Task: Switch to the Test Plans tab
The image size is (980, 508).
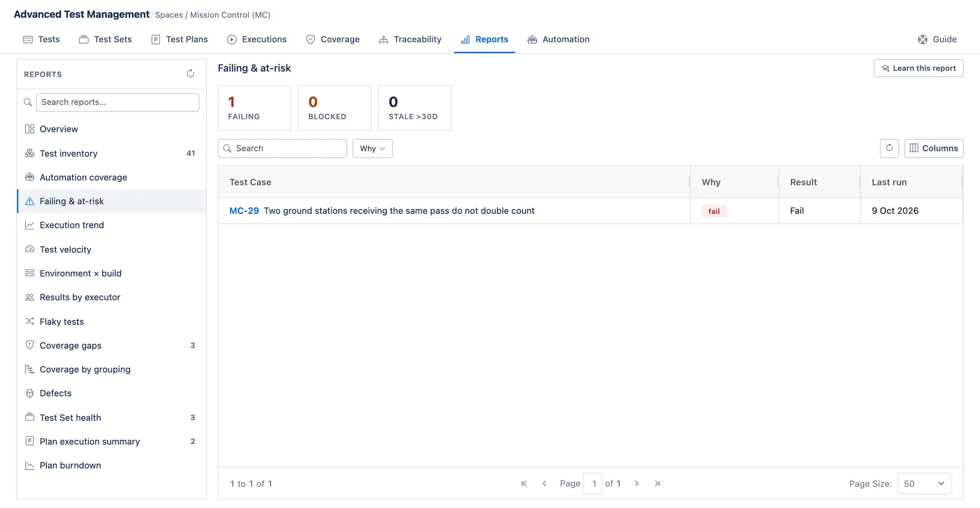Action: click(x=179, y=39)
